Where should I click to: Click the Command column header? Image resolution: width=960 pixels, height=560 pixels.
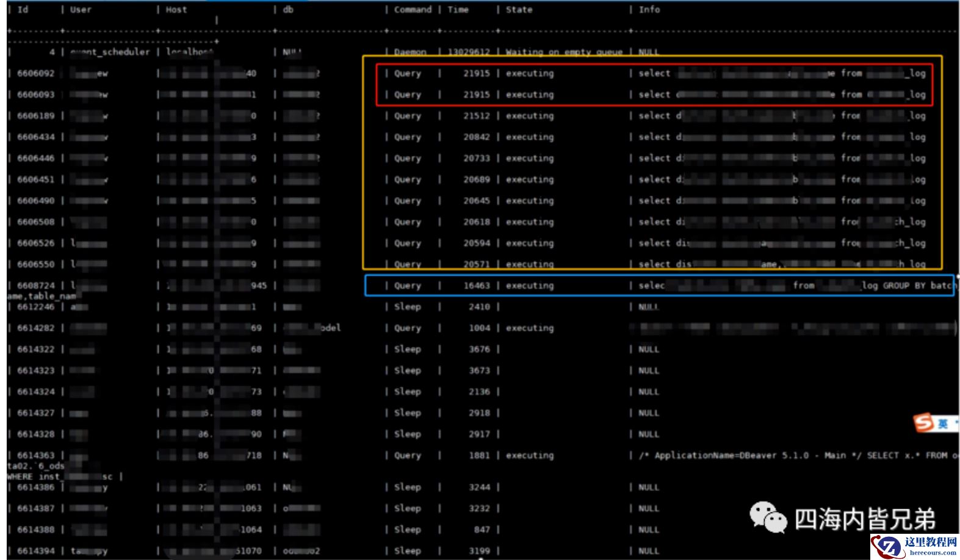413,10
